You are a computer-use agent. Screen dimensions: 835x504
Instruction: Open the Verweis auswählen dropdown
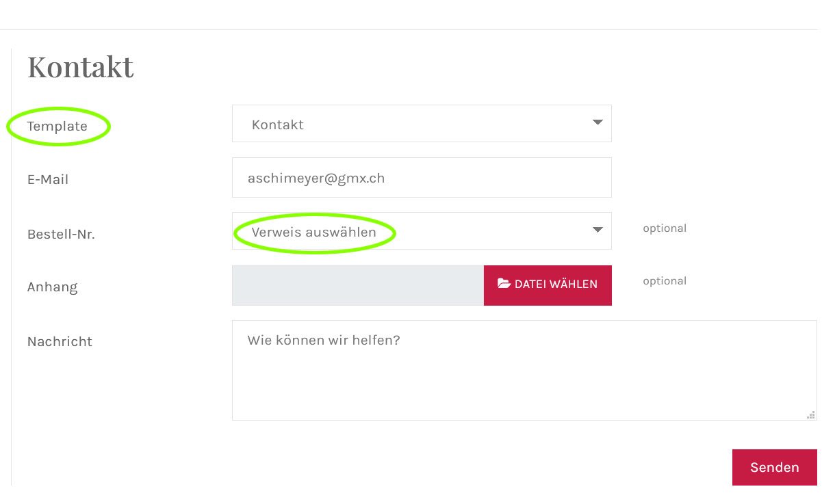(422, 231)
